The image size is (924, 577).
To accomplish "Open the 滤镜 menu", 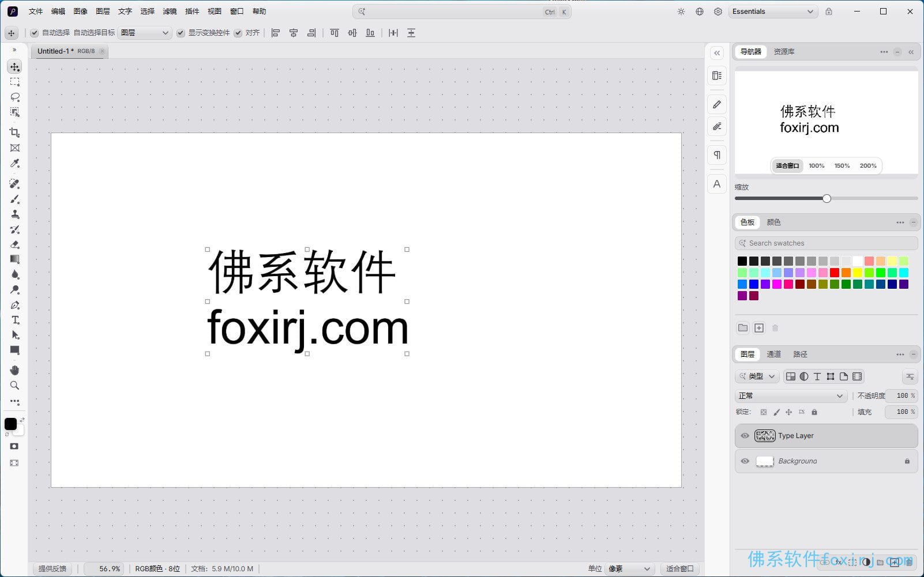I will [x=170, y=12].
